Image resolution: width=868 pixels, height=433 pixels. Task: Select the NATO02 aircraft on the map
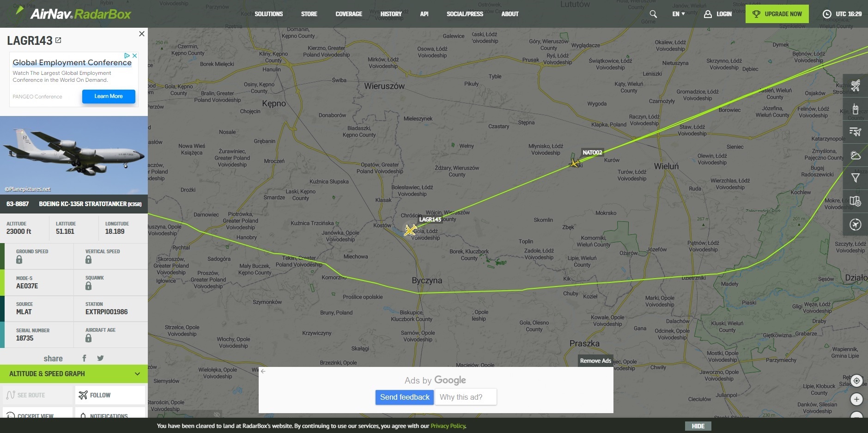(575, 163)
